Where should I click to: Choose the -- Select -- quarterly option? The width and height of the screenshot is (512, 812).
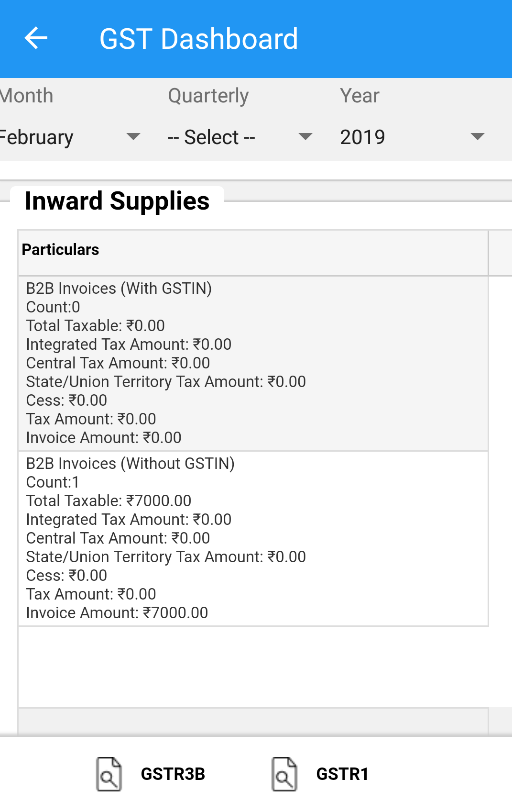click(x=211, y=137)
